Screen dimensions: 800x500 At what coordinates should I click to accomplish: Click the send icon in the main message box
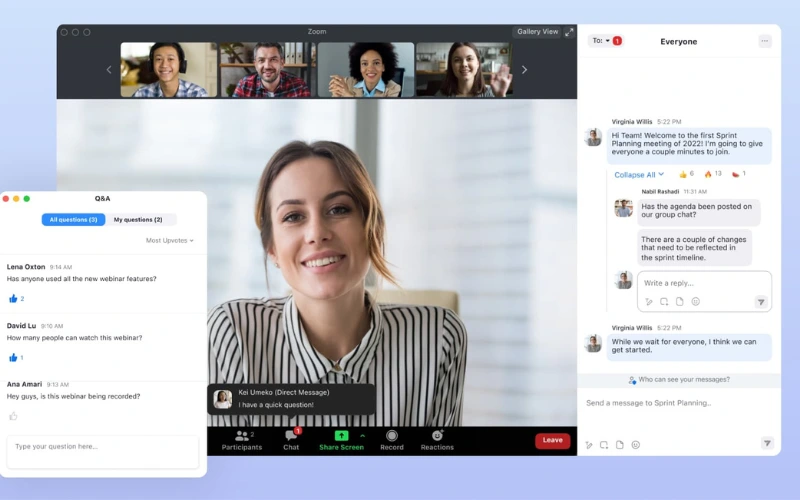[767, 443]
